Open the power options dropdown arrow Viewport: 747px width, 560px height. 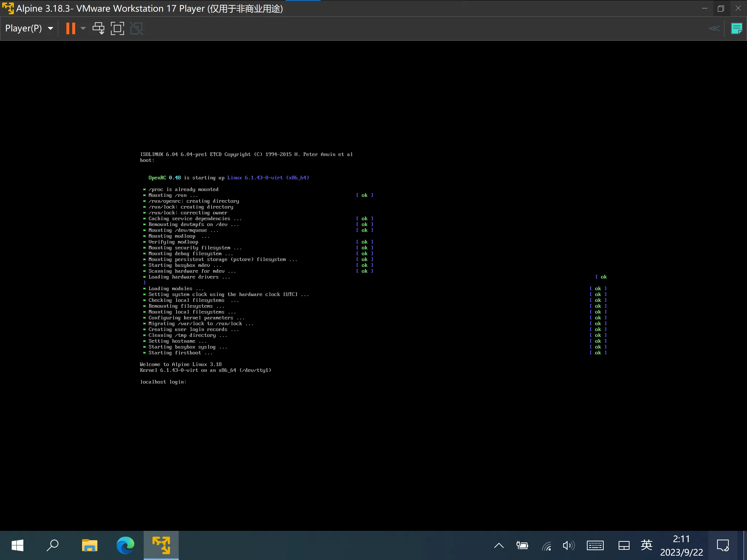83,28
